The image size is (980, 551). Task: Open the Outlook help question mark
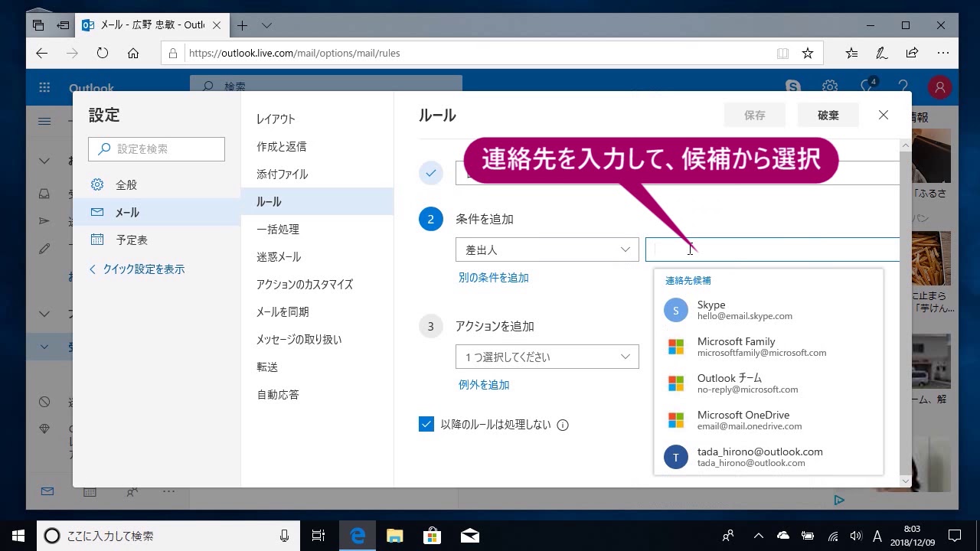pos(903,87)
